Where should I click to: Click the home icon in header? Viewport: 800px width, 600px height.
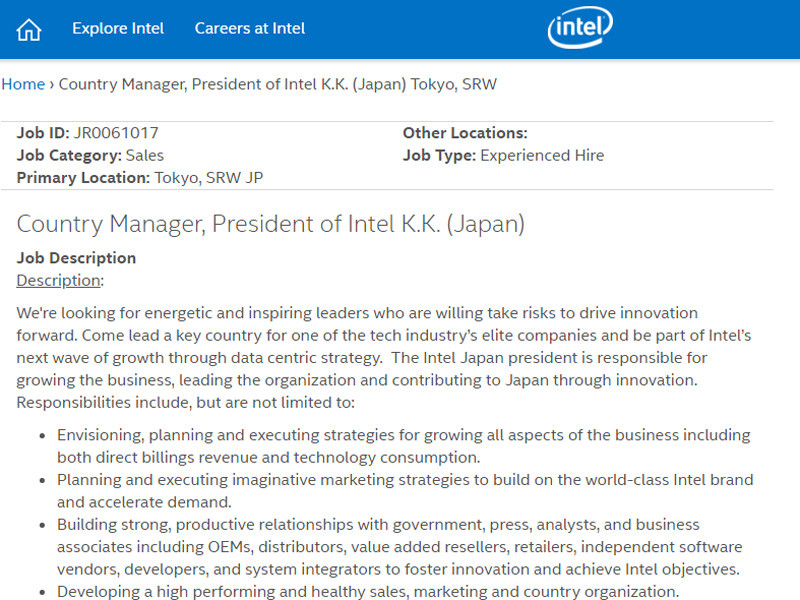(x=29, y=29)
